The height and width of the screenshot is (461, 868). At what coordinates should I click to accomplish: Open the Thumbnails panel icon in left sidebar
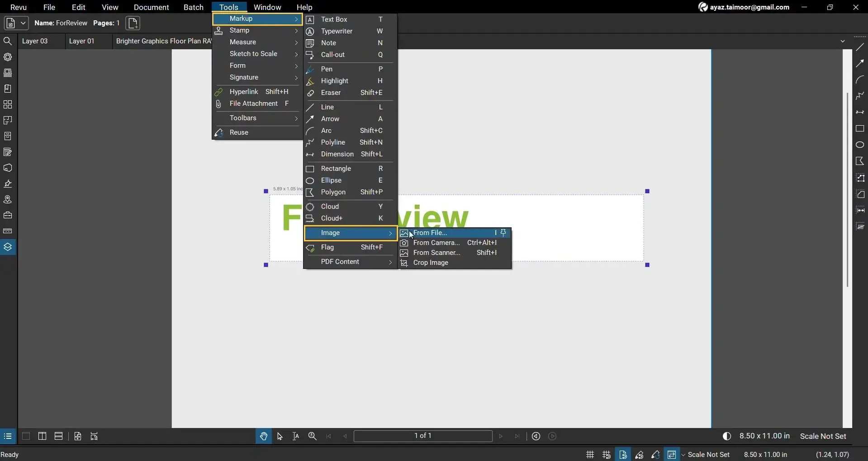coord(8,104)
